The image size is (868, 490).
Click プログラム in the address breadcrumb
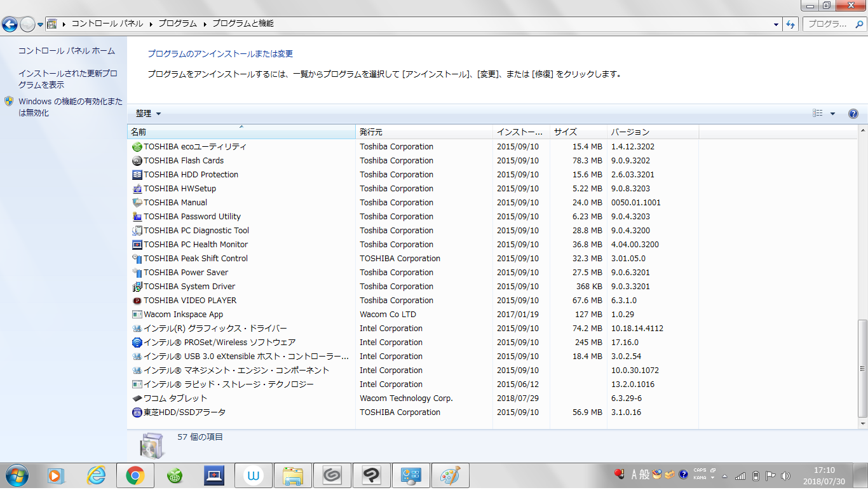coord(178,24)
